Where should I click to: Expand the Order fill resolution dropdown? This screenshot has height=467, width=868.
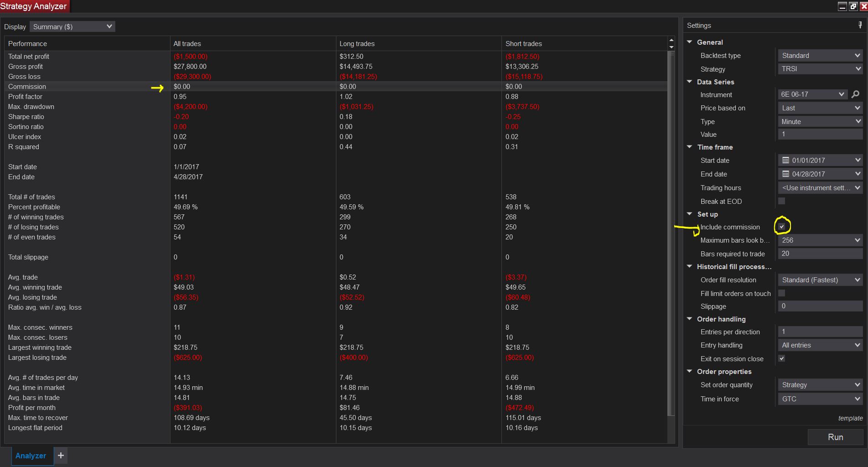click(x=820, y=280)
